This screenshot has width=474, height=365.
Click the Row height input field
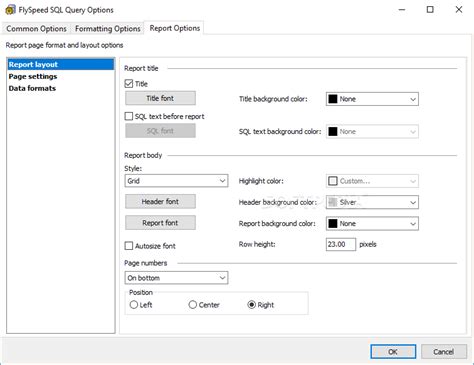[x=341, y=244]
